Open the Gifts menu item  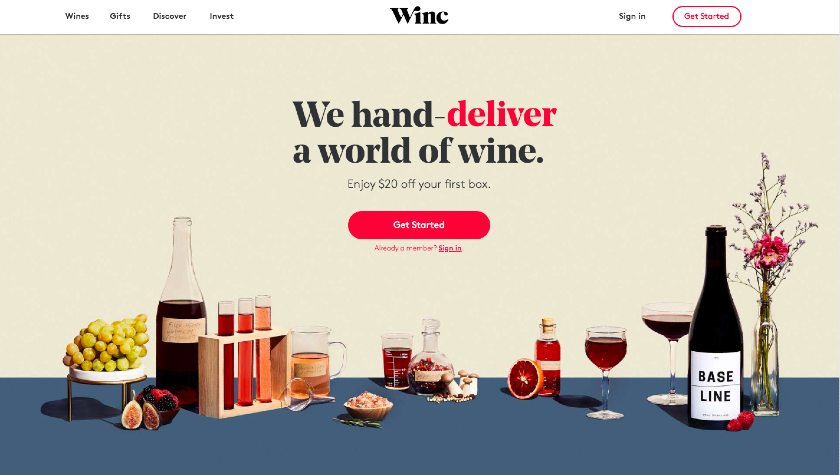(x=120, y=16)
